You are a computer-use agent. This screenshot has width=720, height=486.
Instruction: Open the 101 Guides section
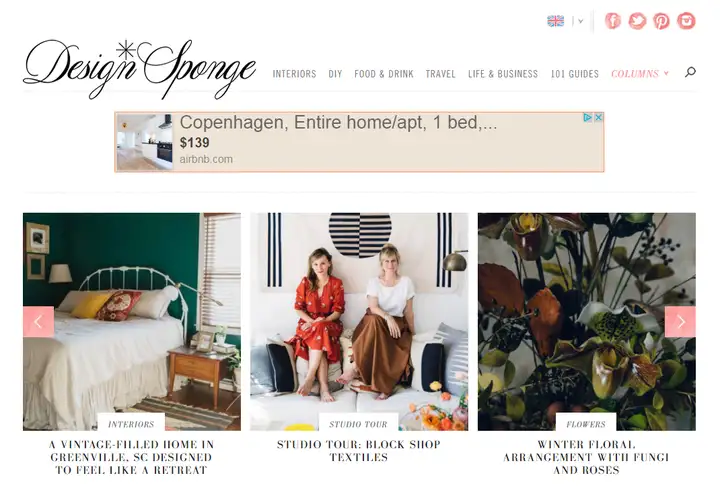tap(574, 73)
